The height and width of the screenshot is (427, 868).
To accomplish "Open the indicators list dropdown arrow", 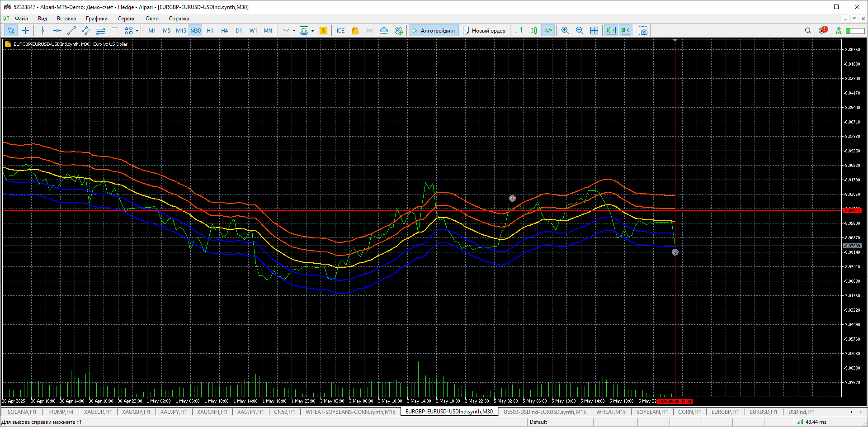I will (x=294, y=31).
